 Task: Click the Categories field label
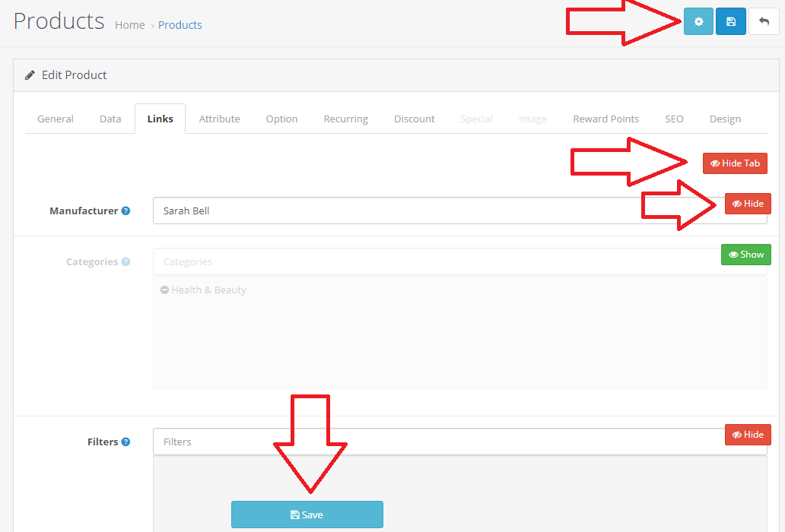click(x=92, y=261)
